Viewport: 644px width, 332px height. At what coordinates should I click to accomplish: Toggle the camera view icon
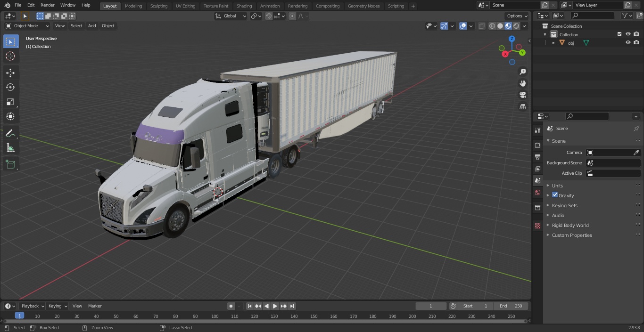point(522,95)
